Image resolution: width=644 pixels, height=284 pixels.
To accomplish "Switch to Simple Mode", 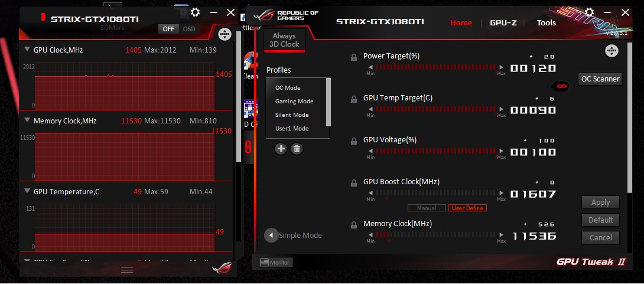I will point(300,236).
